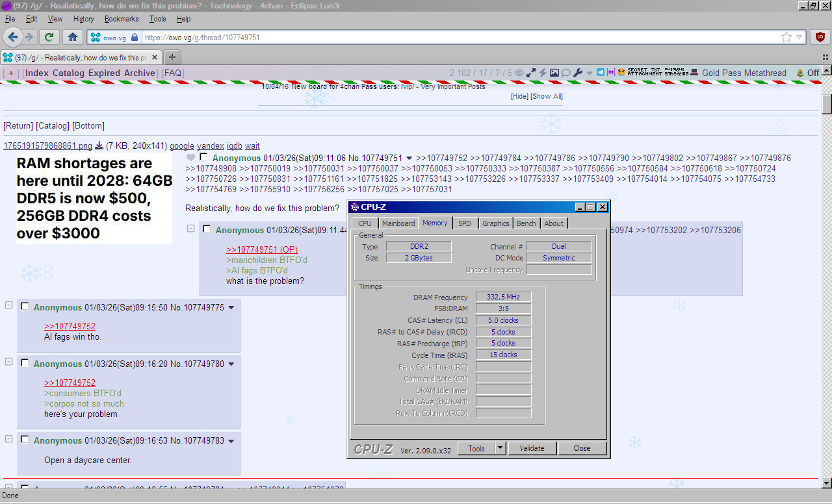Click the expand arrows icon in header

click(x=531, y=73)
